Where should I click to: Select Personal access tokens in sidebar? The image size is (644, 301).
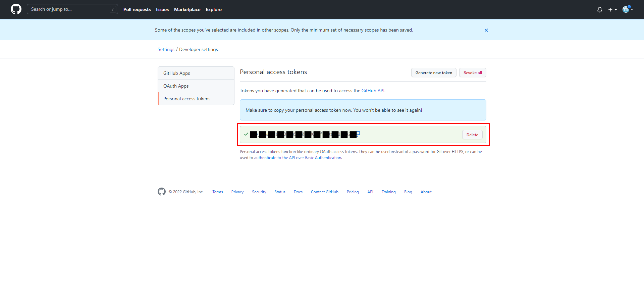tap(196, 99)
